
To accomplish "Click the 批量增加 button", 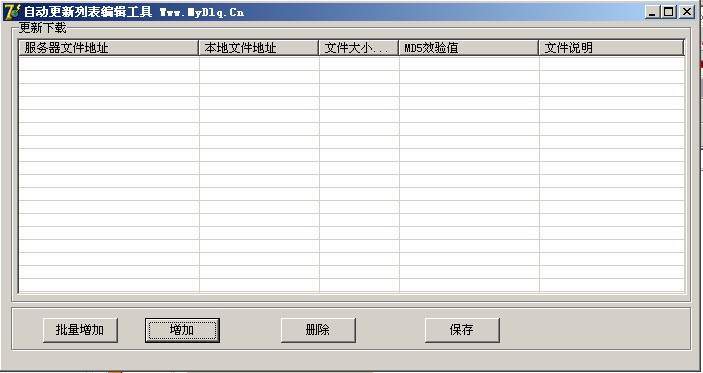I will pos(80,330).
